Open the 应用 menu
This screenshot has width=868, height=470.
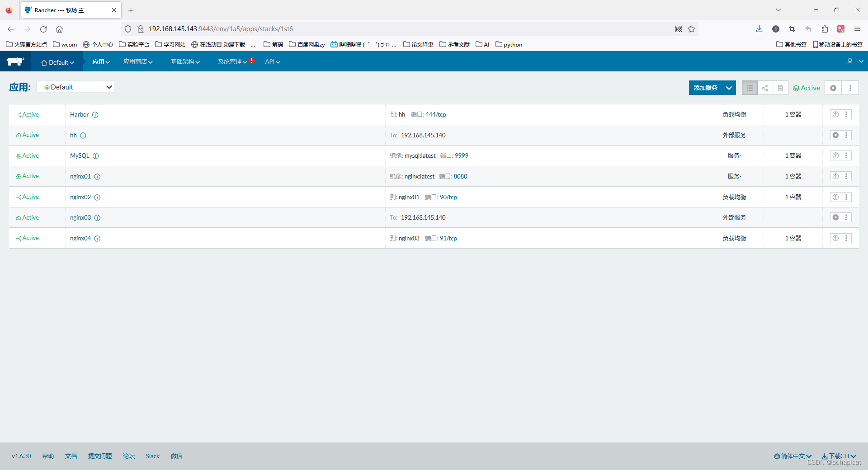coord(101,61)
